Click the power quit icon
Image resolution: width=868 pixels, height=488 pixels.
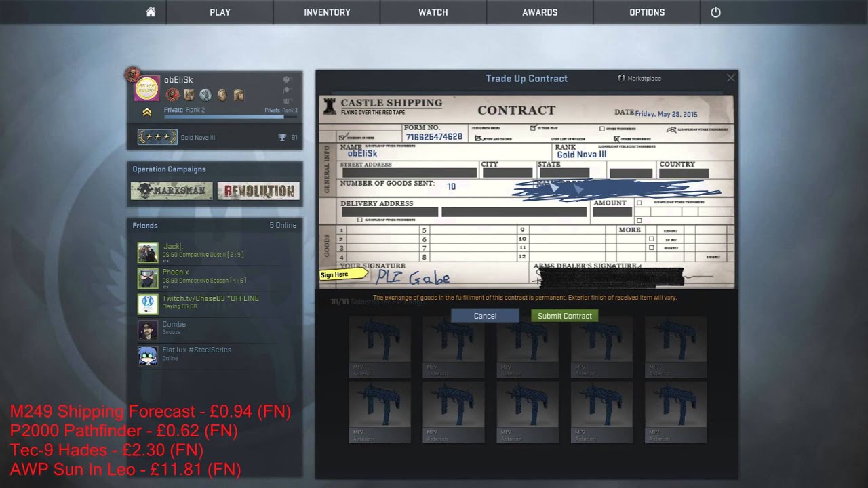click(x=715, y=12)
